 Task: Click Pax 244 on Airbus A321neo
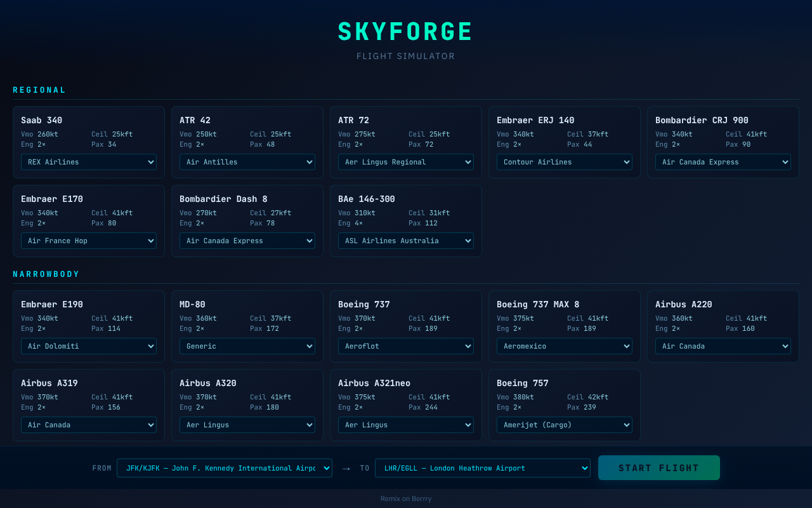[x=423, y=407]
